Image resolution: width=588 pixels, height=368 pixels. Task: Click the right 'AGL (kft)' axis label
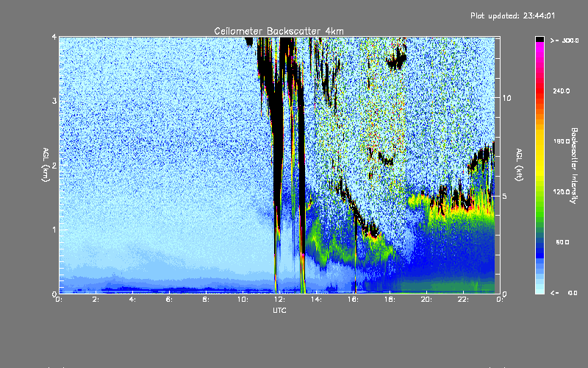(519, 165)
